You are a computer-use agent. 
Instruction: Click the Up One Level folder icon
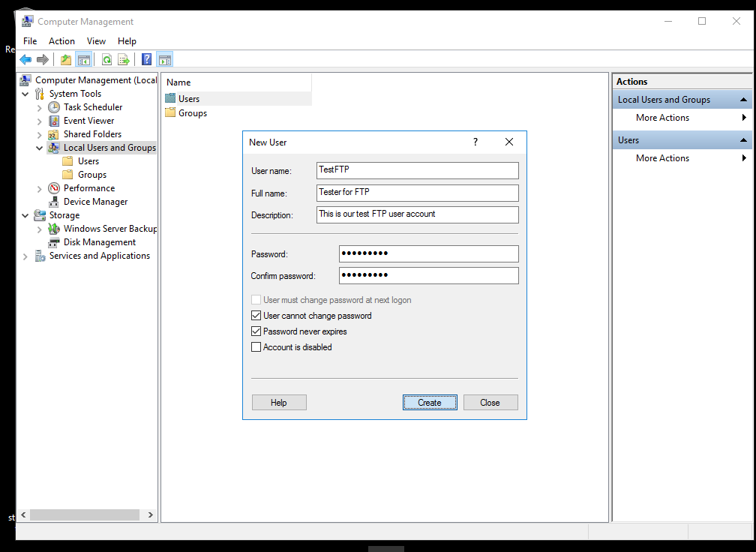click(66, 60)
